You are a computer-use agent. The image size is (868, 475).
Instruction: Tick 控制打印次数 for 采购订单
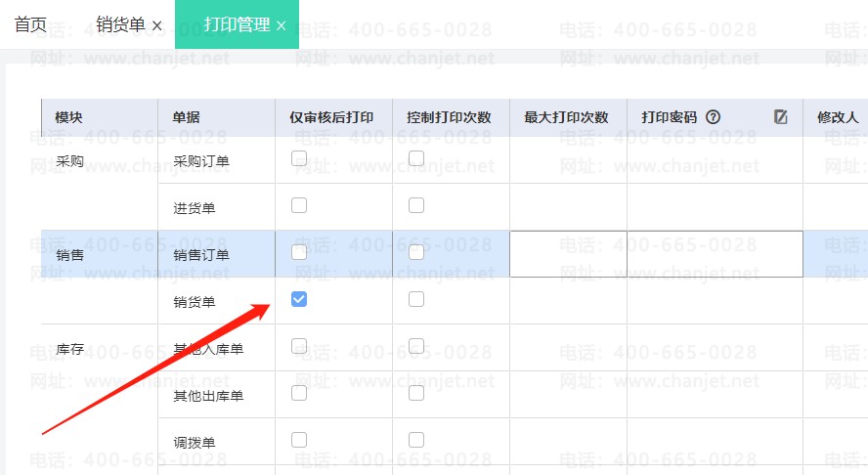pos(416,158)
